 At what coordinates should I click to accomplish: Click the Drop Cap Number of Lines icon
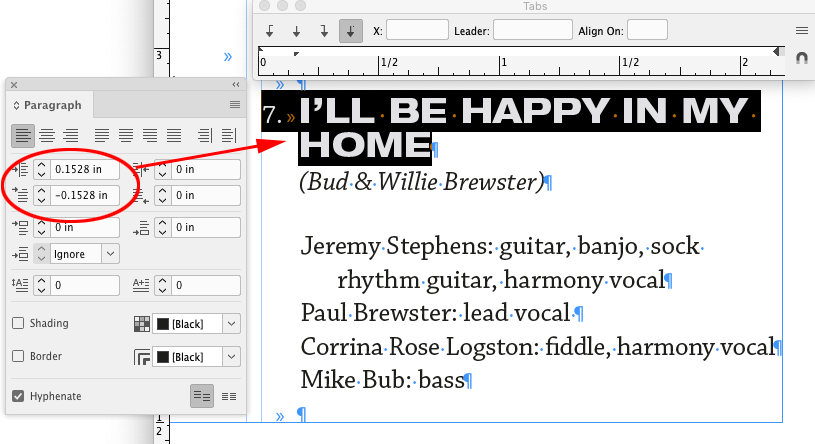tap(20, 285)
